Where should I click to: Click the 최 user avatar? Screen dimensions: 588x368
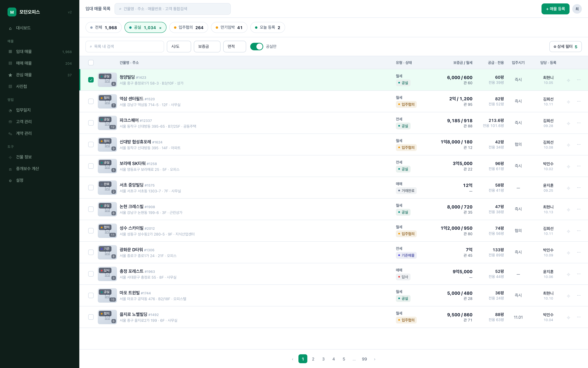tap(577, 9)
